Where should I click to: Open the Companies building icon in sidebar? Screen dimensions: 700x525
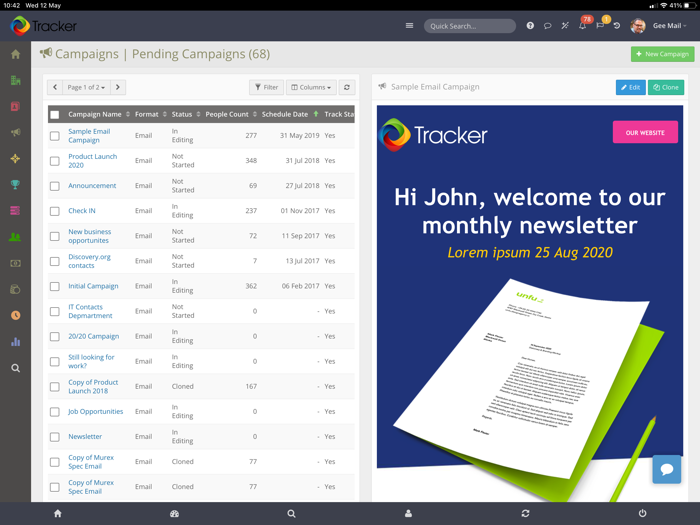[15, 80]
